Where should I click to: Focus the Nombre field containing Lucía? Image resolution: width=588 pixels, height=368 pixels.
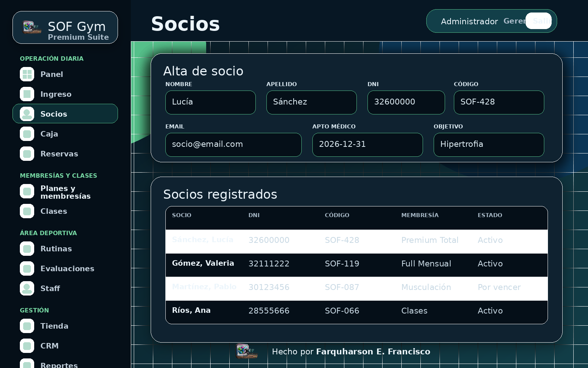[x=211, y=102]
